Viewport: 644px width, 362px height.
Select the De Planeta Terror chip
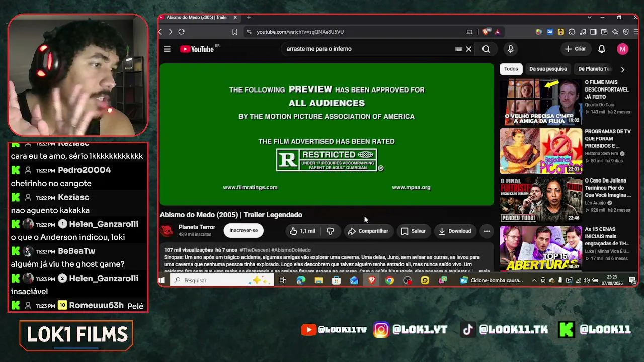pos(594,69)
